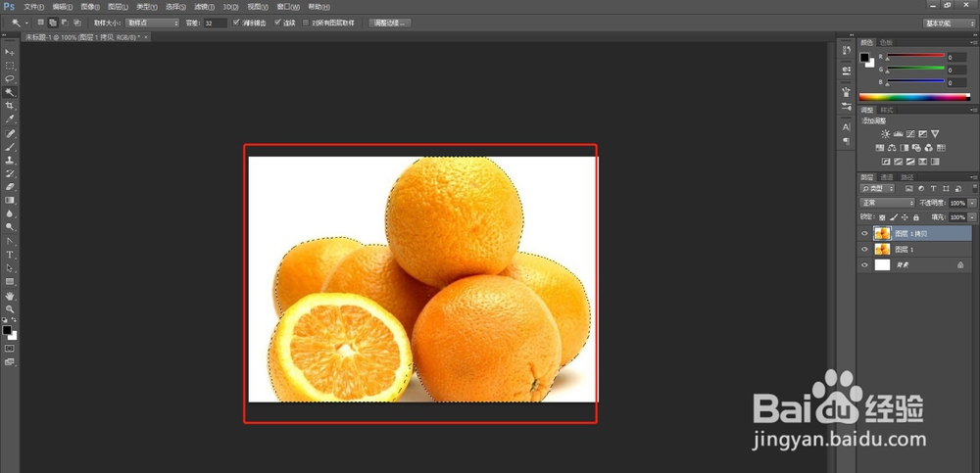
Task: Hide the 背景 layer
Action: (864, 265)
